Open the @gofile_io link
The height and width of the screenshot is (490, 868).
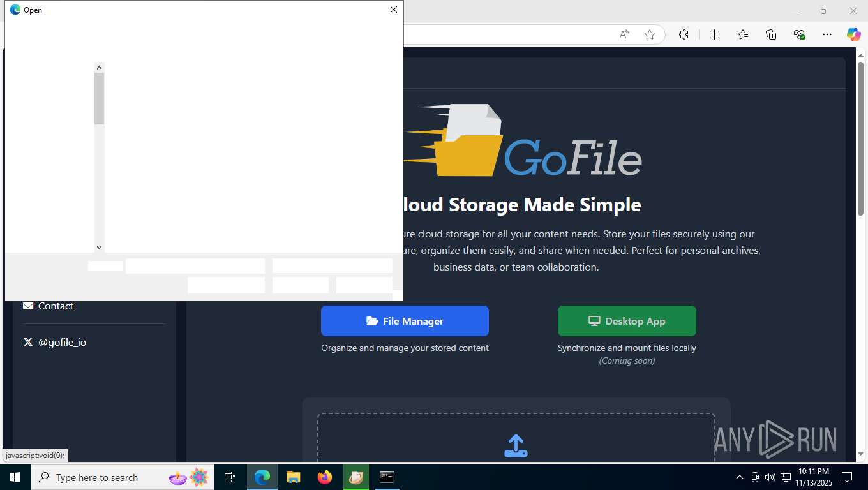(x=62, y=343)
